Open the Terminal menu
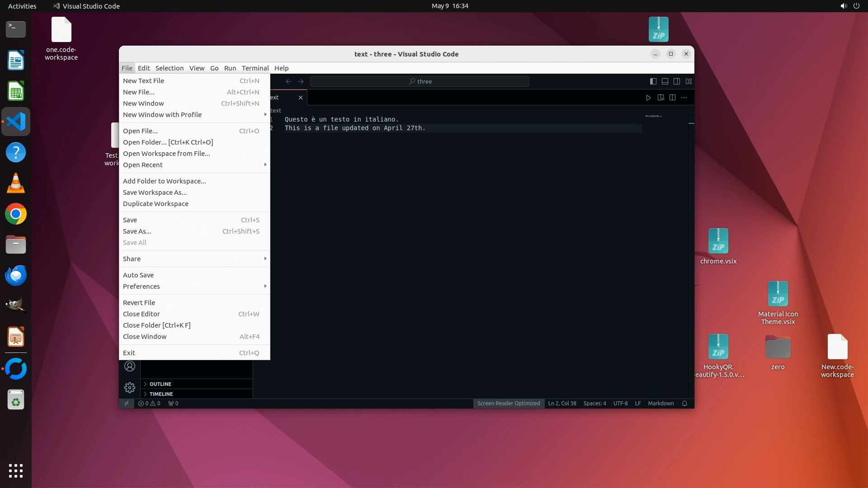This screenshot has height=488, width=868. [255, 68]
